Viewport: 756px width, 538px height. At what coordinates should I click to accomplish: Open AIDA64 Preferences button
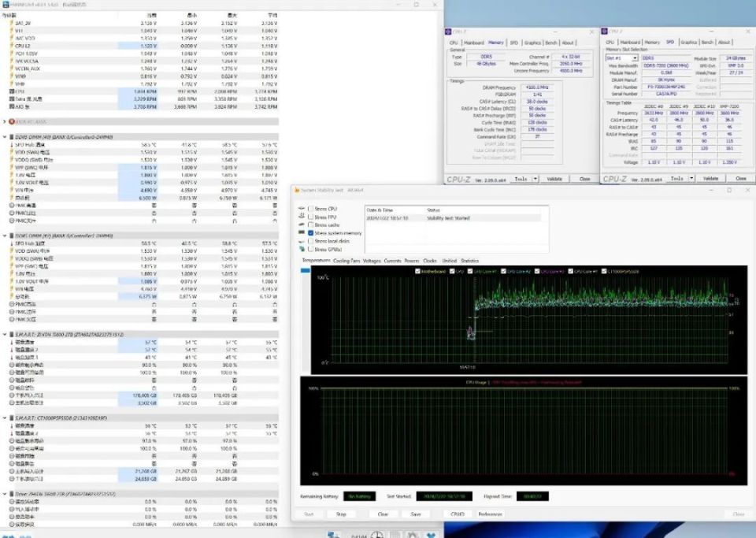point(490,514)
